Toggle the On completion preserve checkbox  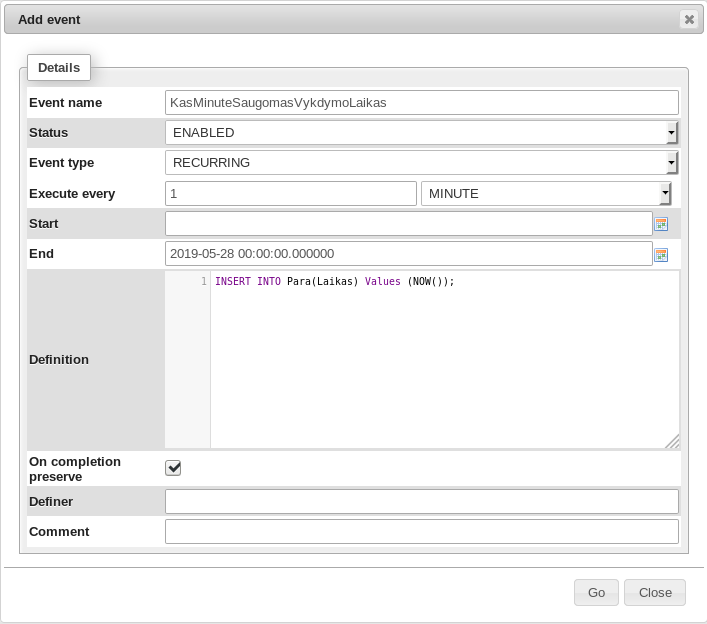[x=173, y=468]
